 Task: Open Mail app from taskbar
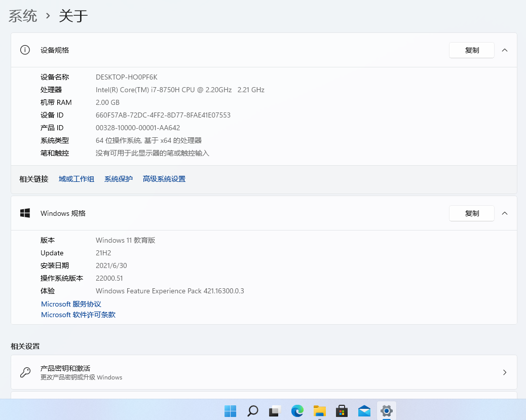pyautogui.click(x=364, y=410)
